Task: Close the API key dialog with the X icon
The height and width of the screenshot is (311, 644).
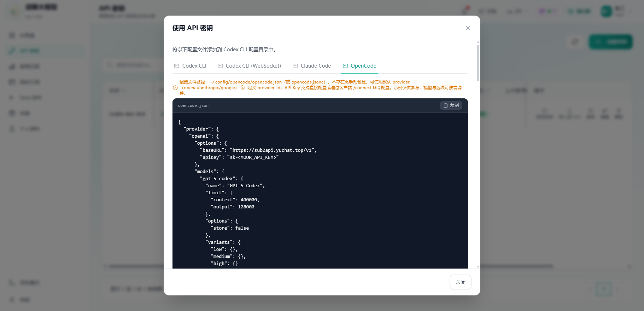Action: [468, 28]
